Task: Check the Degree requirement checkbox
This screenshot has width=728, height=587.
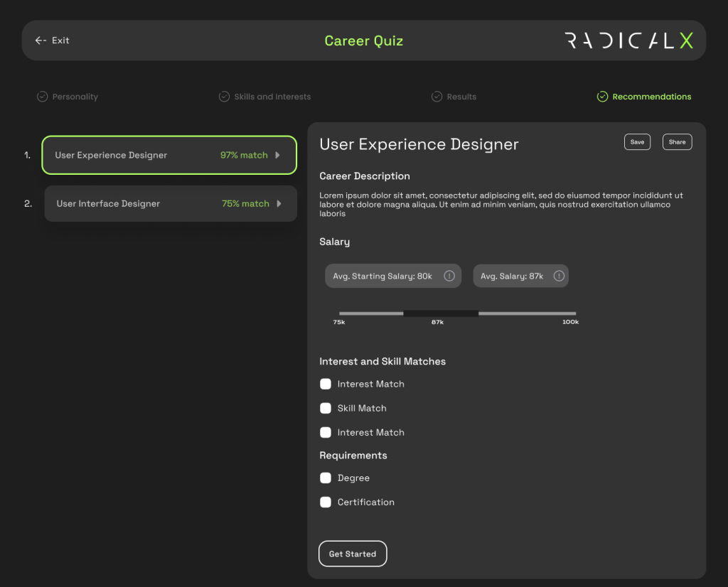Action: (326, 478)
